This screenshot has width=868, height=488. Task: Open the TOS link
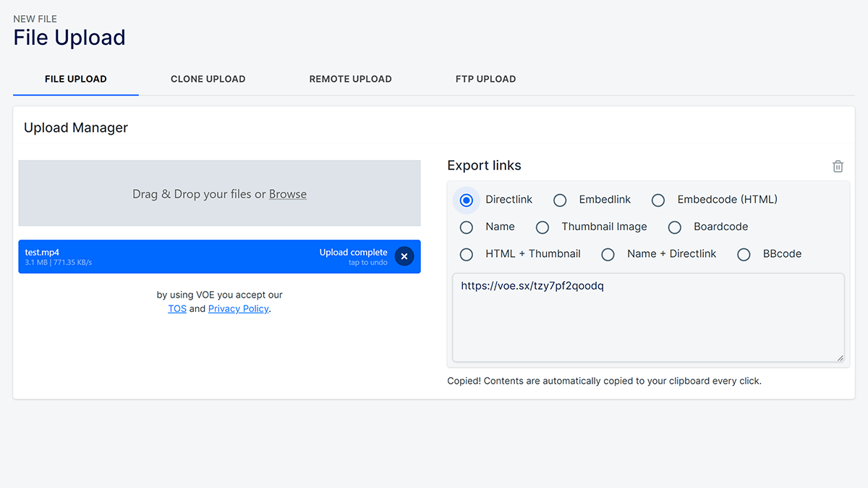(x=177, y=308)
